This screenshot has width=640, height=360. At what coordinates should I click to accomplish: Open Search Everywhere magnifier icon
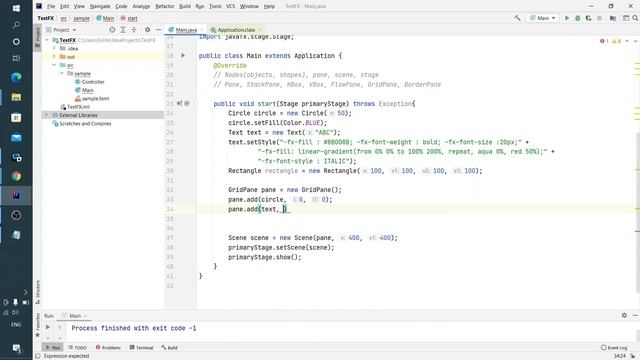pyautogui.click(x=635, y=18)
